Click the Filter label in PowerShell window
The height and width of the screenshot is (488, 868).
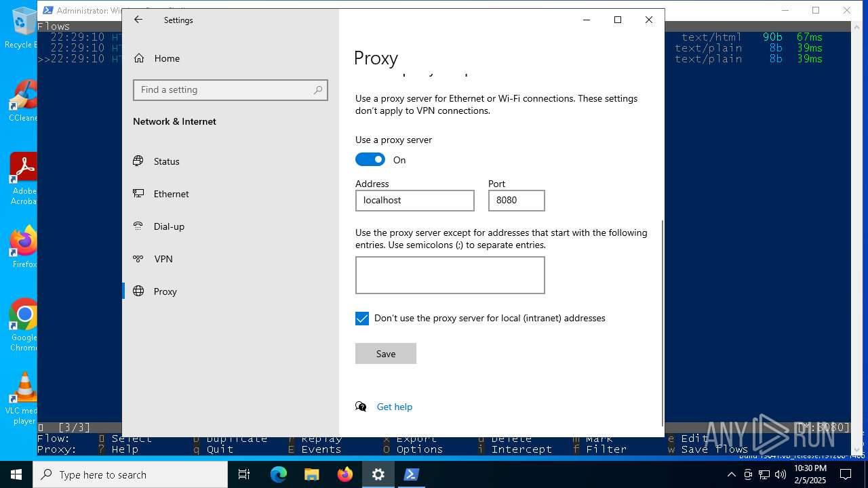606,449
